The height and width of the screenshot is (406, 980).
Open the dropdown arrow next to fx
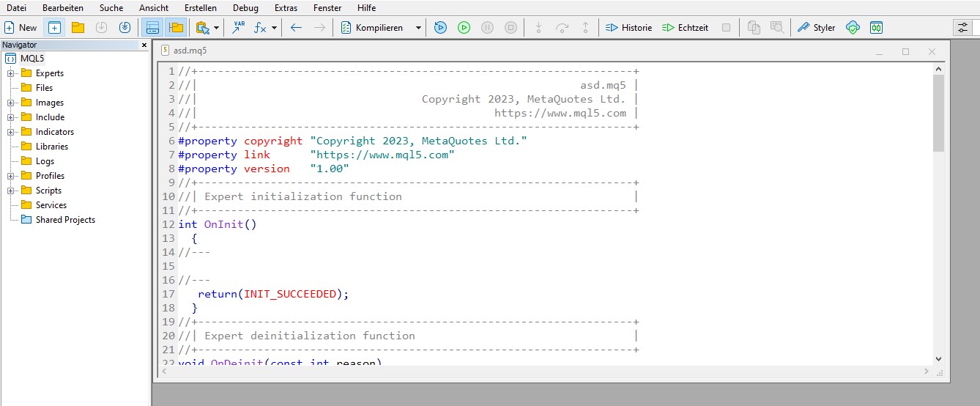[x=274, y=27]
